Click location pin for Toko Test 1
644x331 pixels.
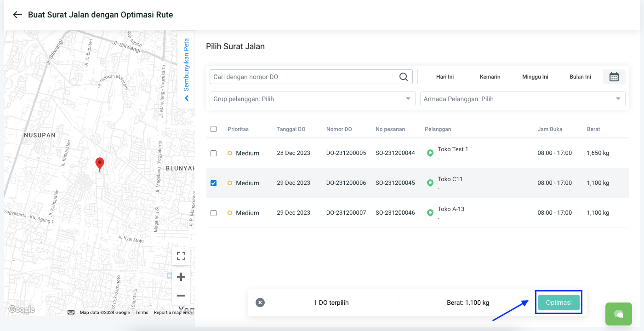(x=430, y=153)
